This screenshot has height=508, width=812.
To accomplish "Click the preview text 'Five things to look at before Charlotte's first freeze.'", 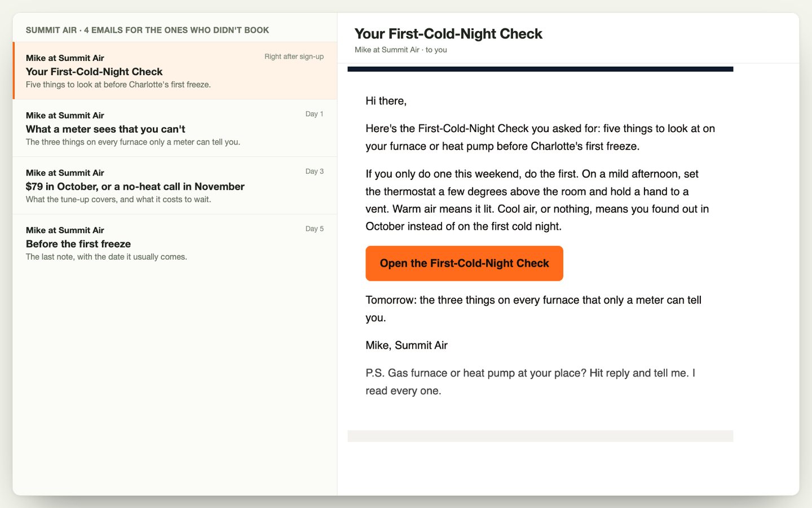I will [x=118, y=85].
